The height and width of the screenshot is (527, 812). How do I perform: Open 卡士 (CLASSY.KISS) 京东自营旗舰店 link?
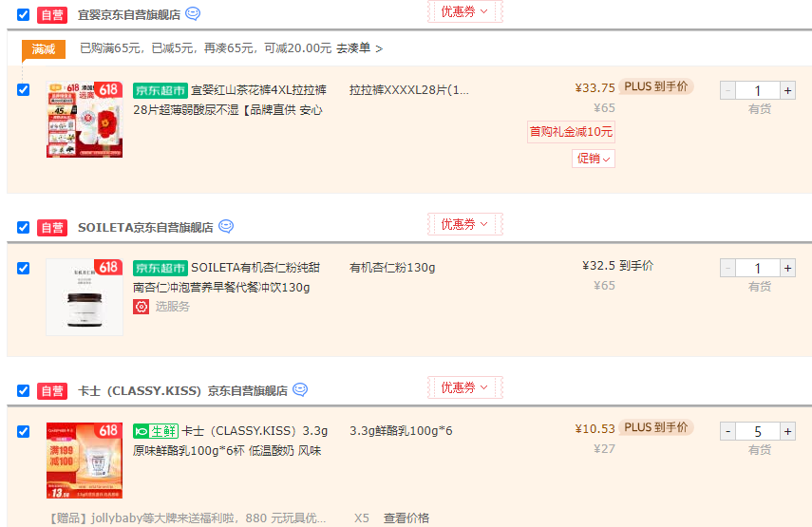click(x=182, y=391)
